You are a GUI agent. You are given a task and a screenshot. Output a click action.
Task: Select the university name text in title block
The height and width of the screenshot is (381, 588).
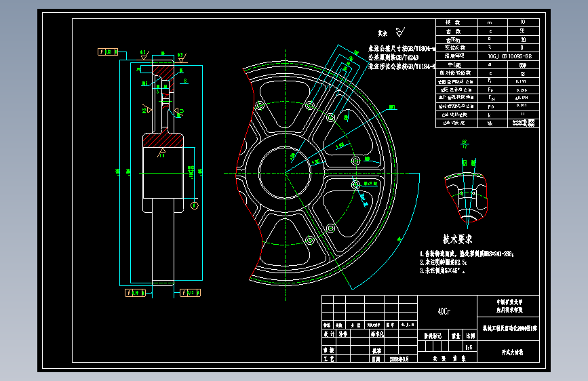point(509,306)
